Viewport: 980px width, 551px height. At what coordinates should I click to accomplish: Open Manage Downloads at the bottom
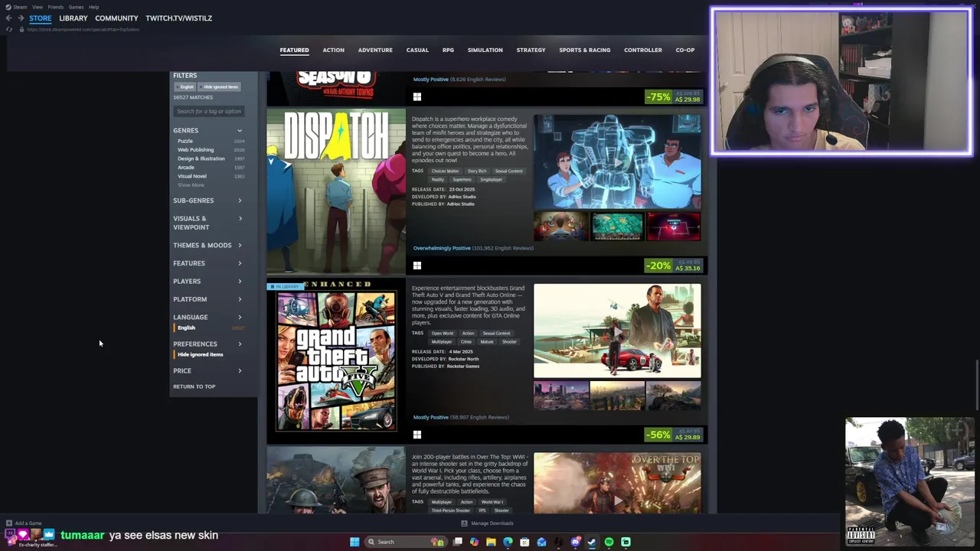[487, 523]
